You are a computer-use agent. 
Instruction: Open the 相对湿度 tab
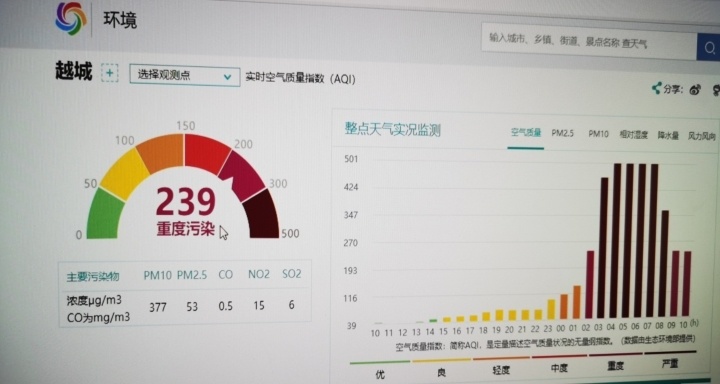click(633, 135)
